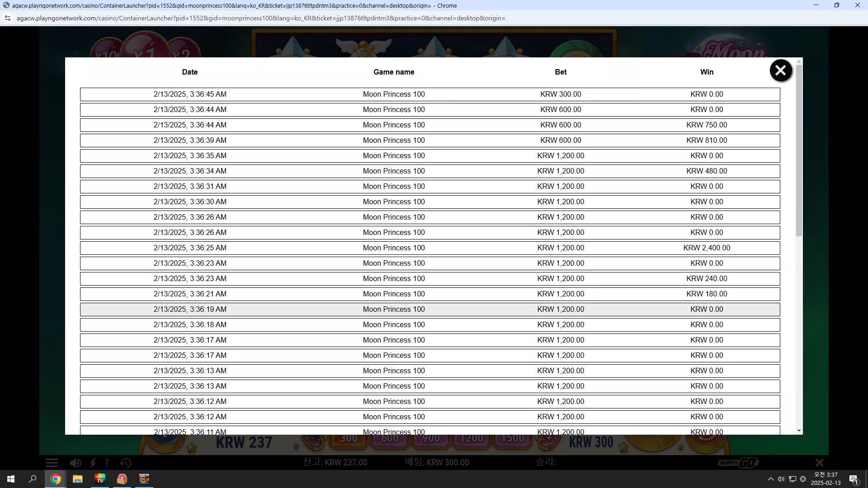Open the taskbar app left of Diga
The height and width of the screenshot is (488, 868).
(x=122, y=479)
